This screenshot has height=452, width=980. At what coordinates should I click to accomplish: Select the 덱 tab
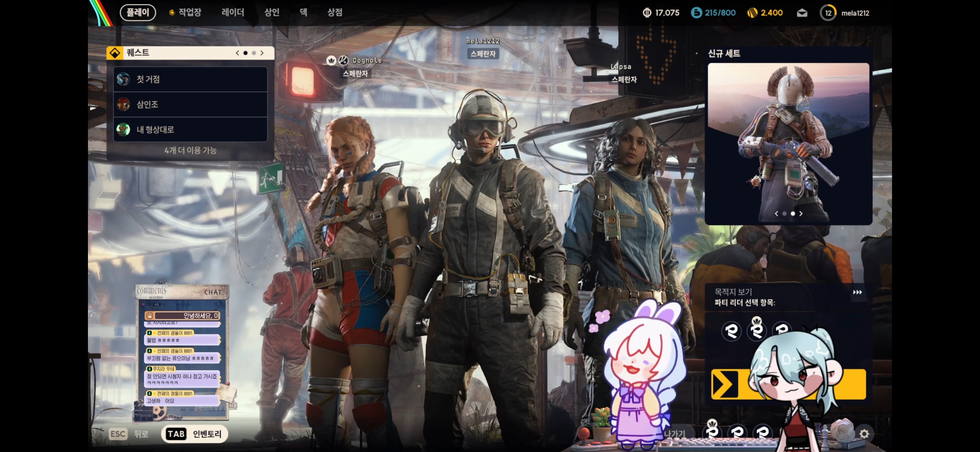click(x=303, y=13)
